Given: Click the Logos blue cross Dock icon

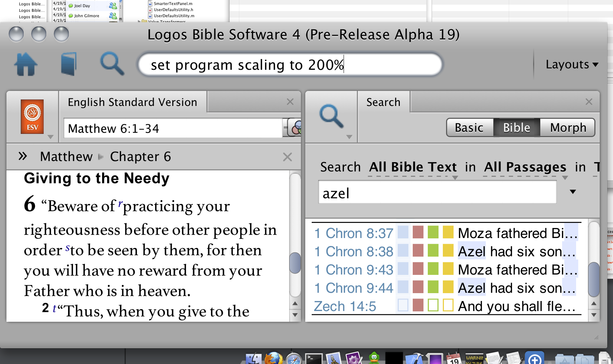Looking at the screenshot, I should [x=535, y=358].
